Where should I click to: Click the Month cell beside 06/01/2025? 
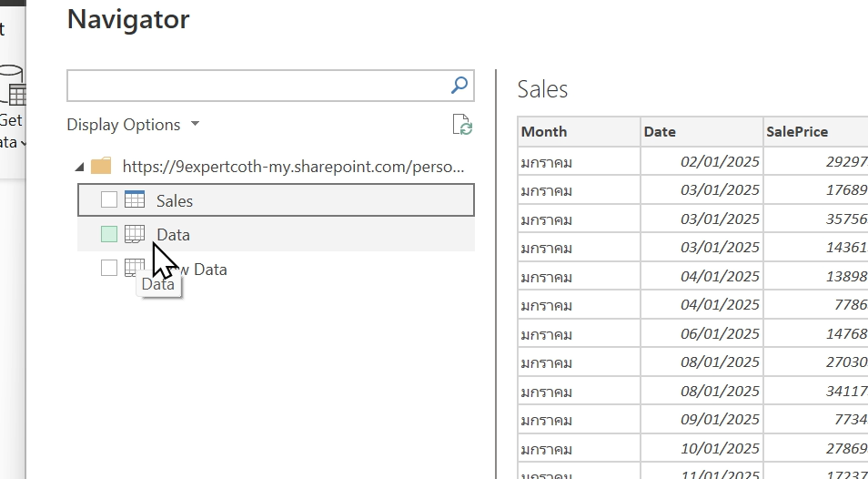click(x=579, y=333)
